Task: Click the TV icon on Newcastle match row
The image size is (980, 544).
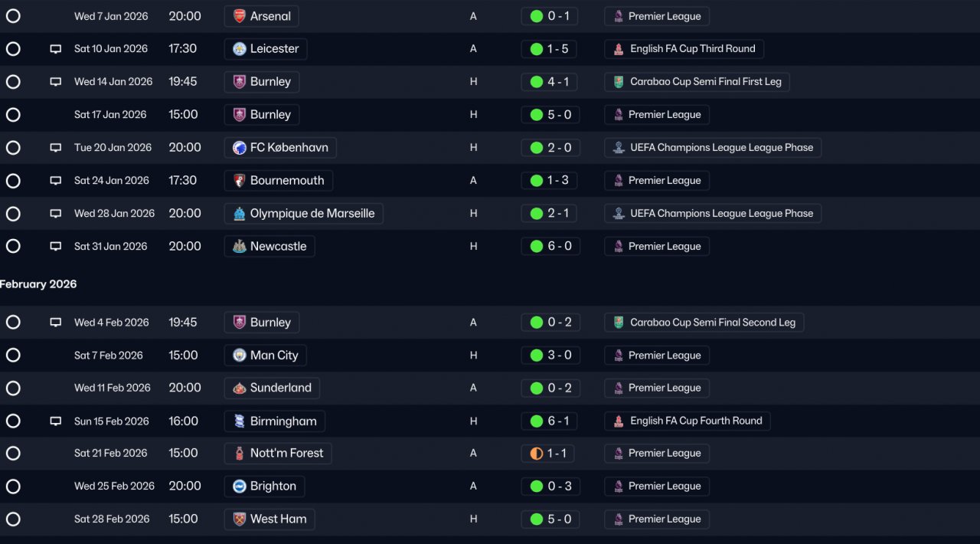Action: point(55,247)
